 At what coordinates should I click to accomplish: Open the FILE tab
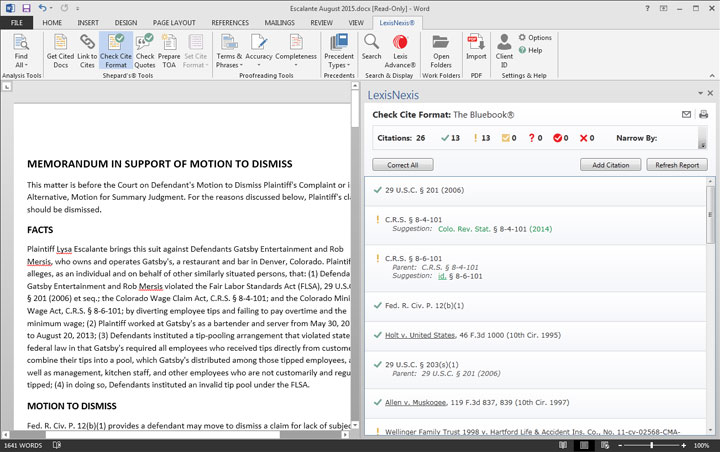[17, 23]
